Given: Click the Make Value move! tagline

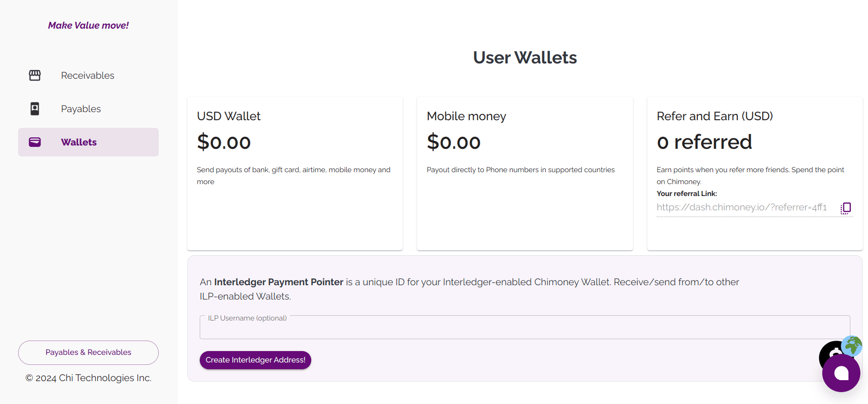Looking at the screenshot, I should coord(88,25).
